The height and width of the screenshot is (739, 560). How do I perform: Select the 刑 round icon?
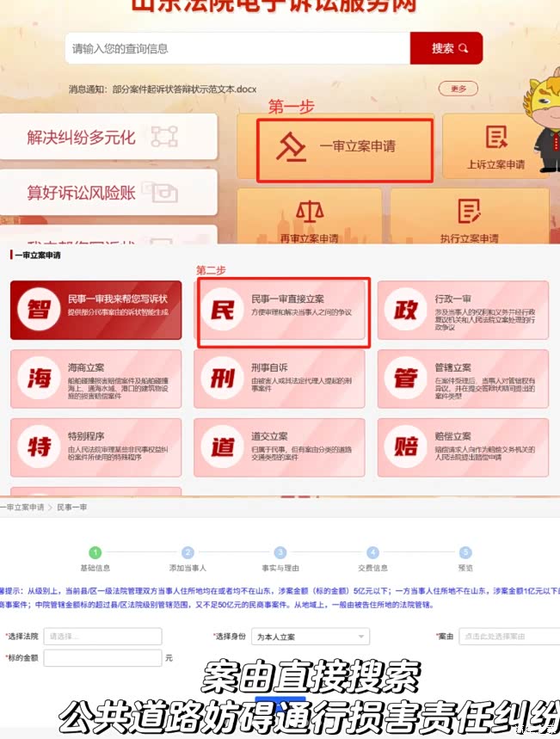(222, 378)
